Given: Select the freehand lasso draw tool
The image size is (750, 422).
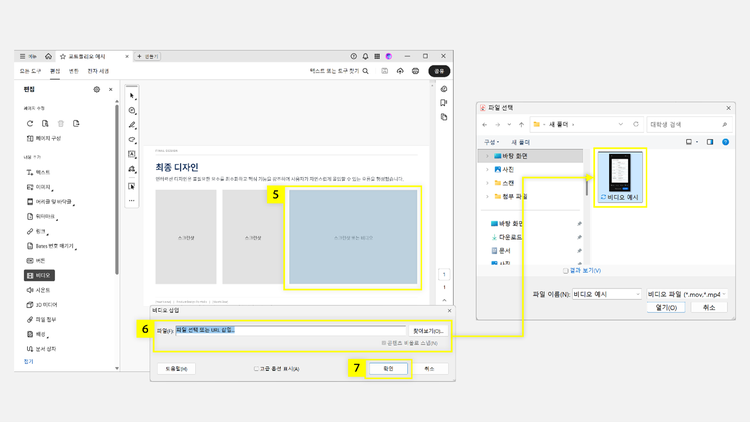Looking at the screenshot, I should pyautogui.click(x=132, y=140).
